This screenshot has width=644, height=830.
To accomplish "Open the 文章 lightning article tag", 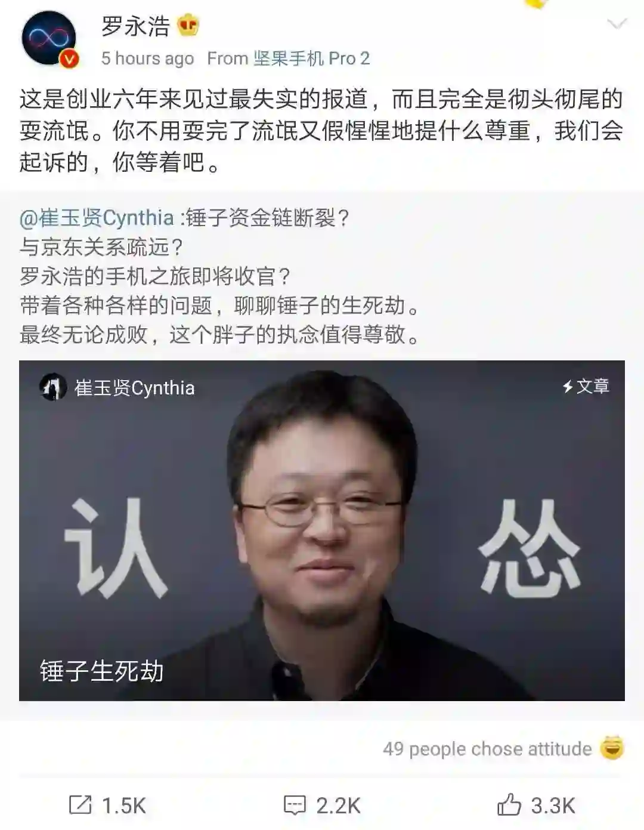I will point(586,387).
